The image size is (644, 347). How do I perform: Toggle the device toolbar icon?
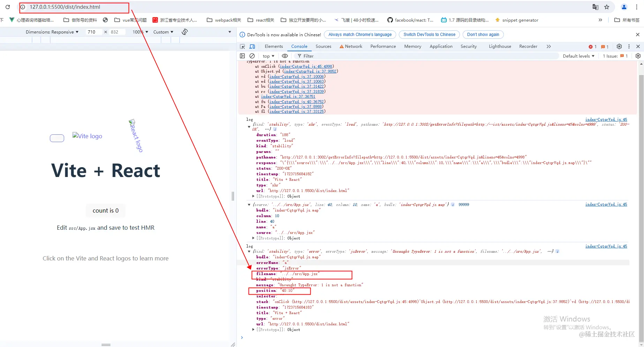pos(252,46)
